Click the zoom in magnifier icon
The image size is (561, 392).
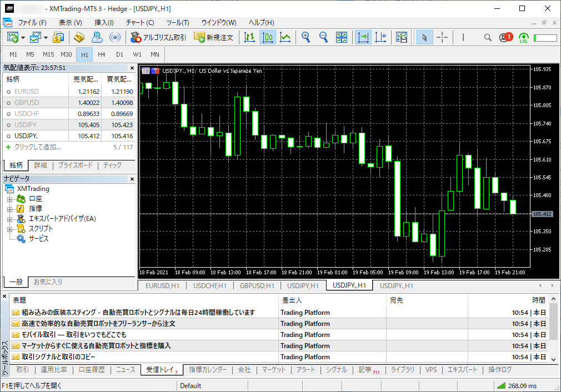(x=305, y=37)
